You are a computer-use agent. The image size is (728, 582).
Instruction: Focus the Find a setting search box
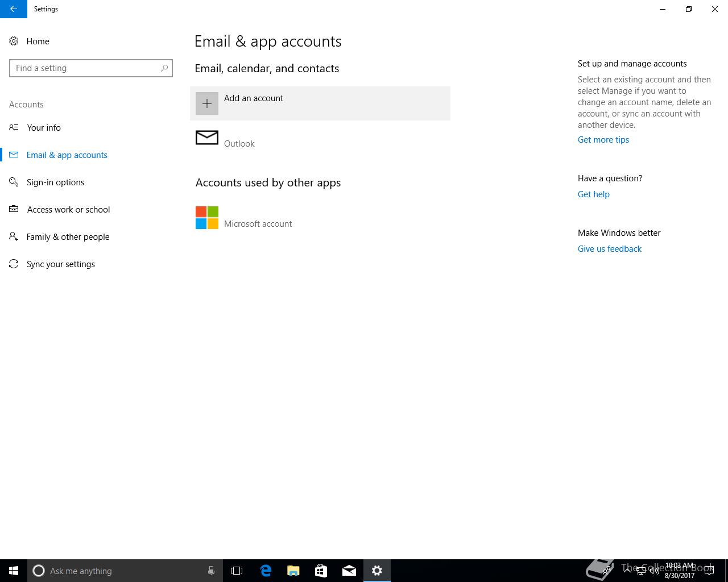pos(91,68)
